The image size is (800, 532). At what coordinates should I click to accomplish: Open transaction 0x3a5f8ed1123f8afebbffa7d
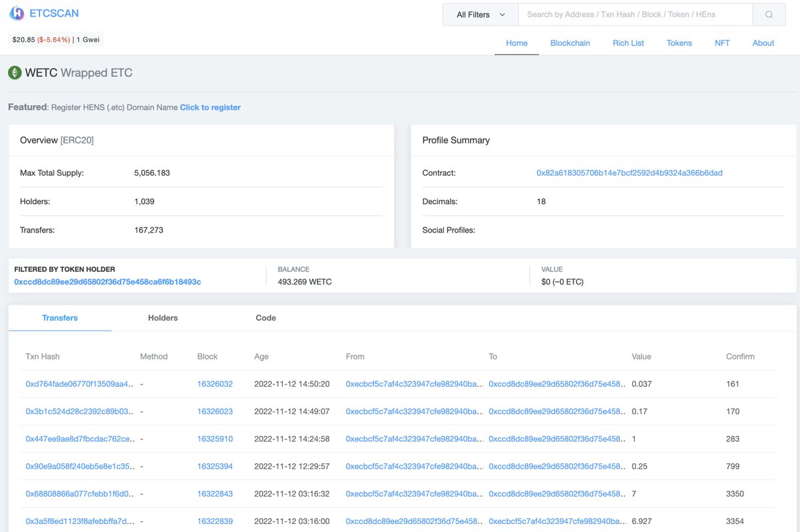click(x=80, y=521)
